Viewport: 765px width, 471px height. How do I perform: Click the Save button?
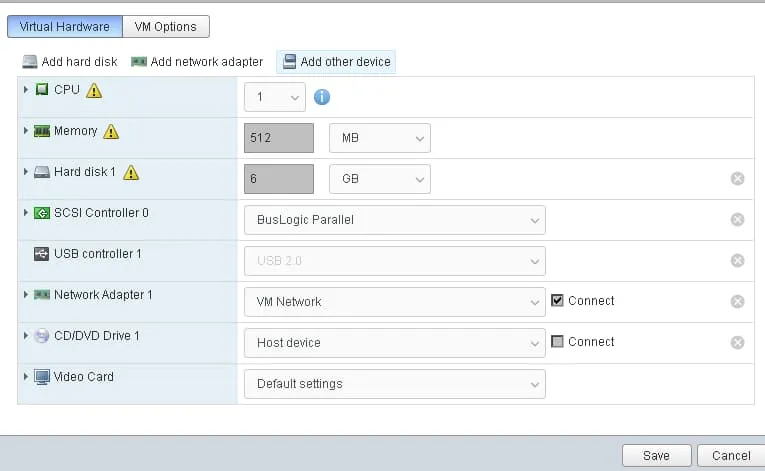656,456
